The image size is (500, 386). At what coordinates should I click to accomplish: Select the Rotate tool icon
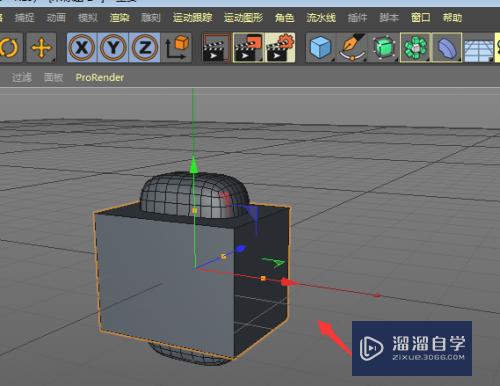pyautogui.click(x=9, y=48)
